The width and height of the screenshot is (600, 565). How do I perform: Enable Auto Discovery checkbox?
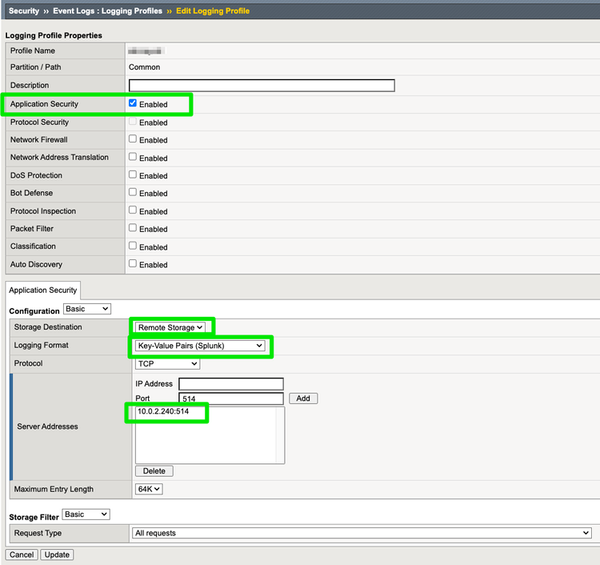pos(133,264)
